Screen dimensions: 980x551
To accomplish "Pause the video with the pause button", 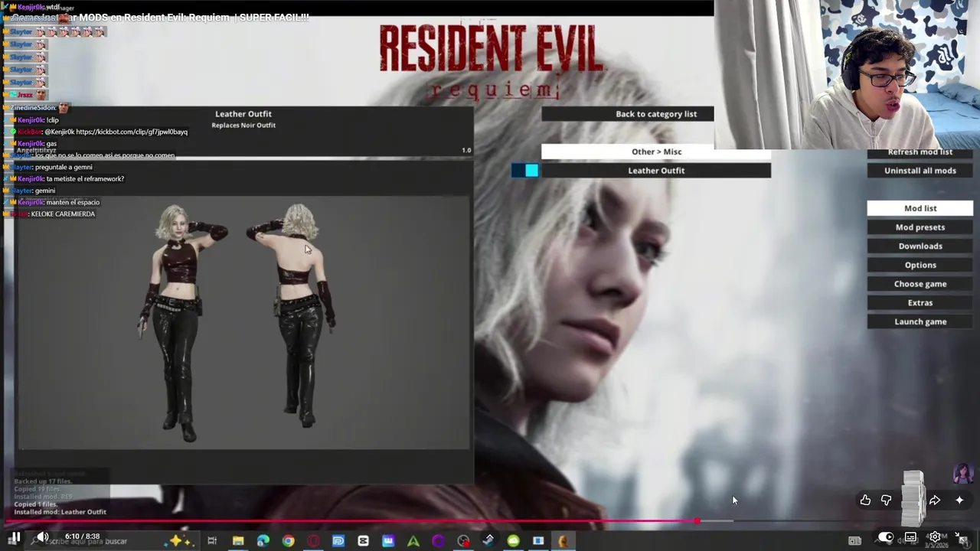I will click(x=15, y=537).
